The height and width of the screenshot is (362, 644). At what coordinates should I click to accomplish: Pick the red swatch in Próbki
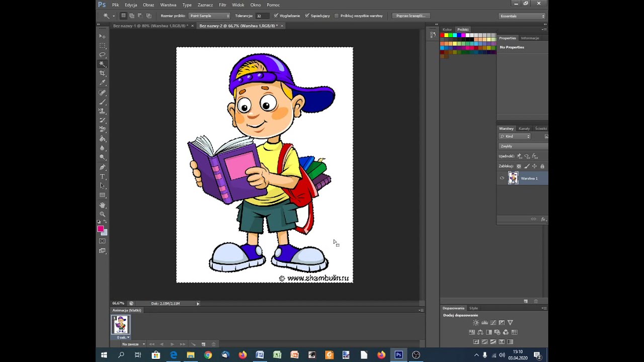click(442, 35)
